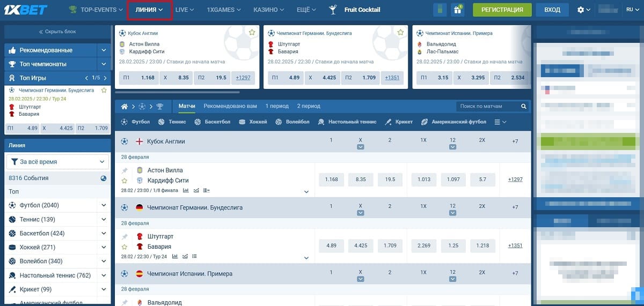Select Хоккей in the sports bar
Screen dimensions: 644x306
[x=253, y=122]
